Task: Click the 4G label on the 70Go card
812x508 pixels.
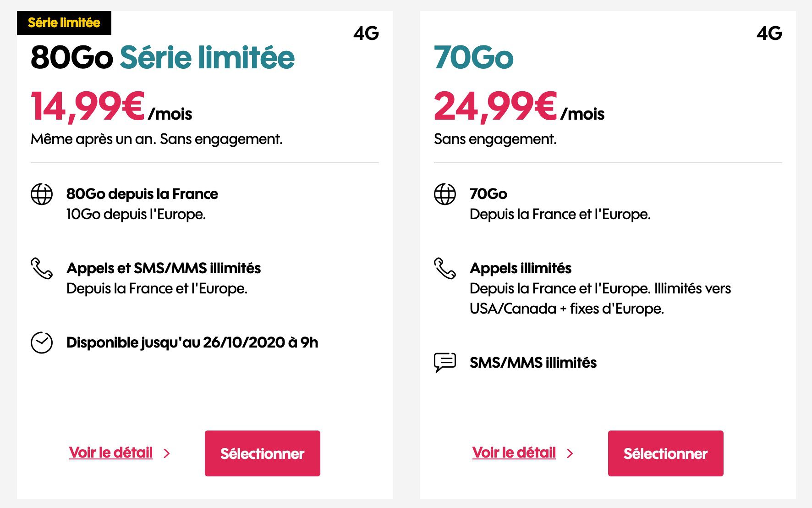Action: 769,33
